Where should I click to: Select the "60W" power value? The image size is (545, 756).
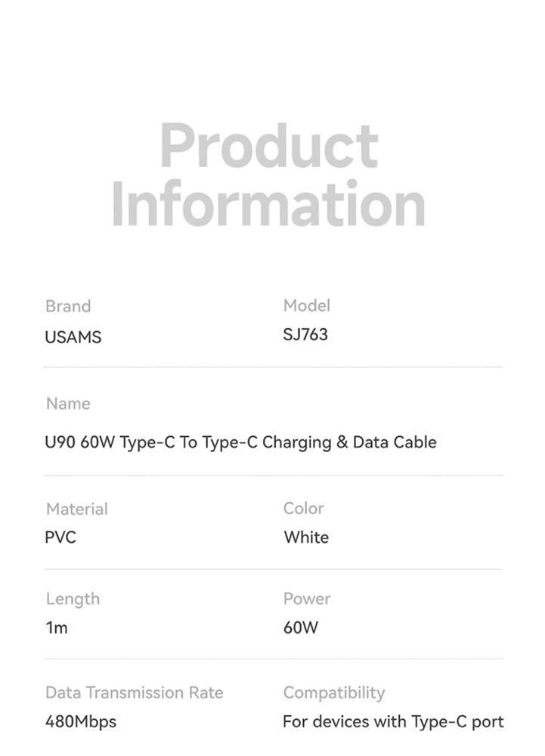tap(301, 627)
